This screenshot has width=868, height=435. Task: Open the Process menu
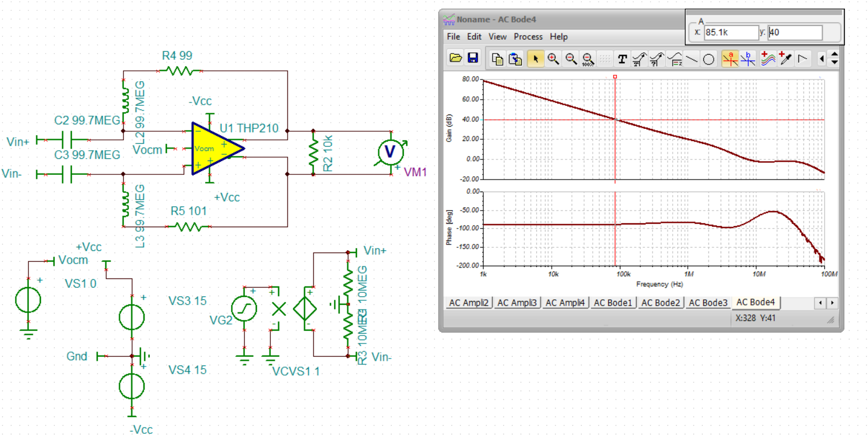click(x=528, y=36)
